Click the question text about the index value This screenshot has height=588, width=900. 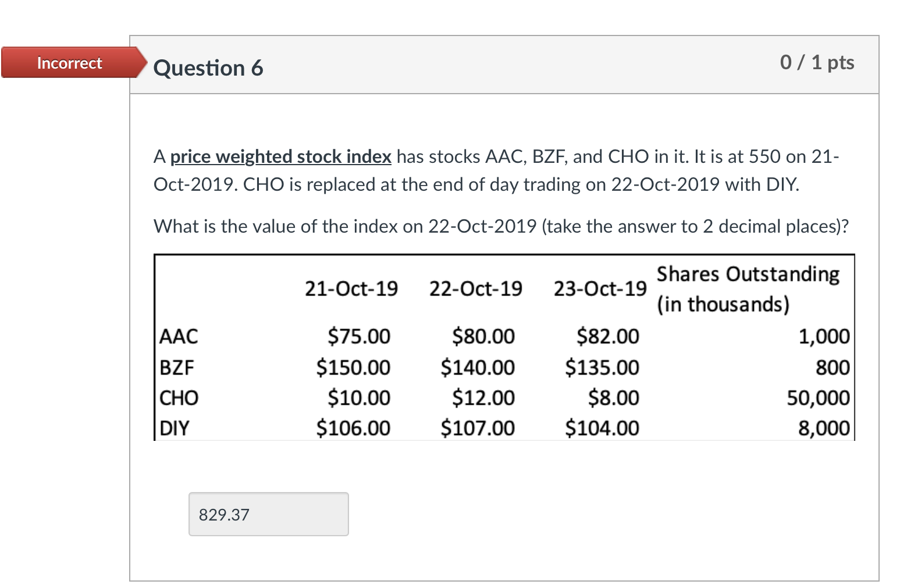500,226
